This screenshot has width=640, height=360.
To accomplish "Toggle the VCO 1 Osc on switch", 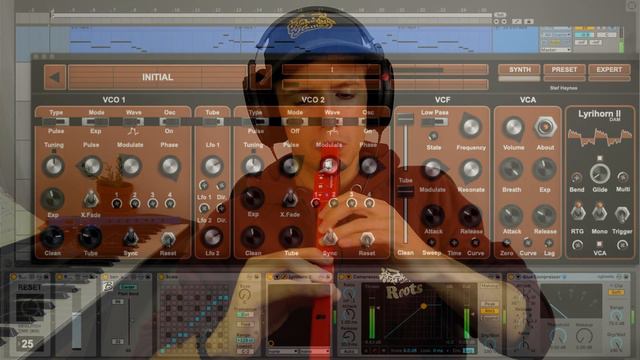I will click(169, 122).
